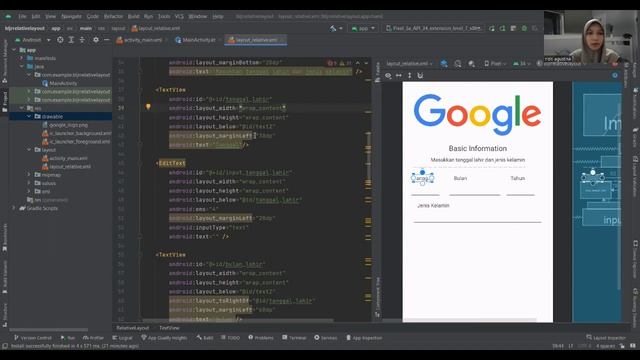Image resolution: width=640 pixels, height=360 pixels.
Task: Open the App Inspection tool window
Action: (x=364, y=338)
